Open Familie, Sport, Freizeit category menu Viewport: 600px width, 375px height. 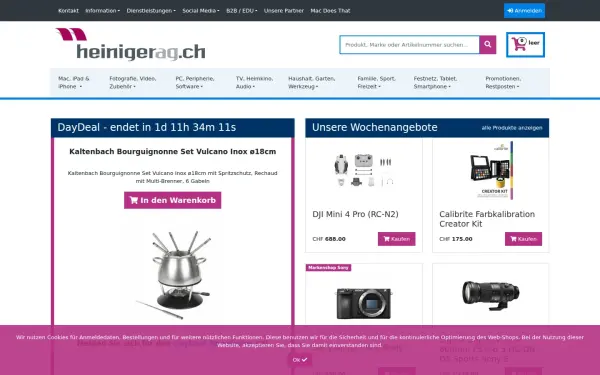(x=377, y=82)
